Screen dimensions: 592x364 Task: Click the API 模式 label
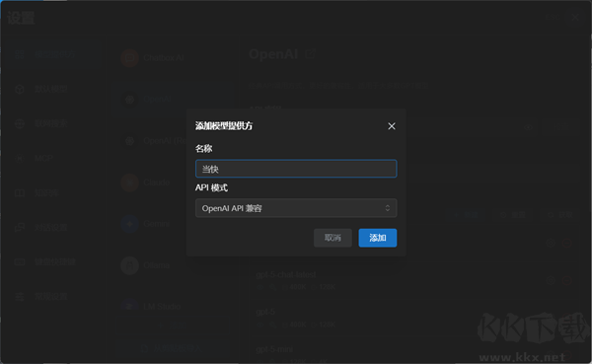click(x=211, y=187)
